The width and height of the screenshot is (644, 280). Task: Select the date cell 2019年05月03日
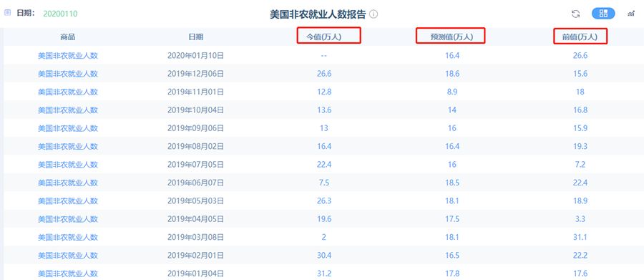tap(195, 201)
